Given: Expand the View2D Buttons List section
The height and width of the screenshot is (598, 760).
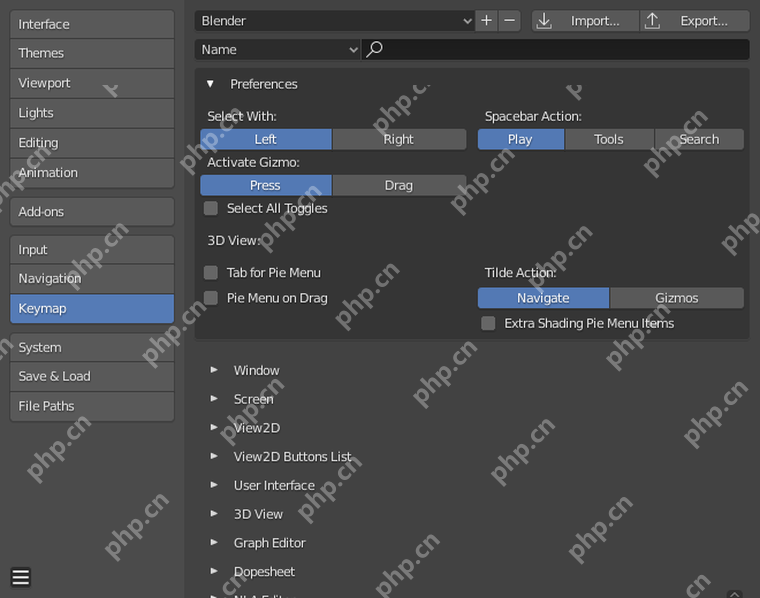Looking at the screenshot, I should pyautogui.click(x=214, y=456).
